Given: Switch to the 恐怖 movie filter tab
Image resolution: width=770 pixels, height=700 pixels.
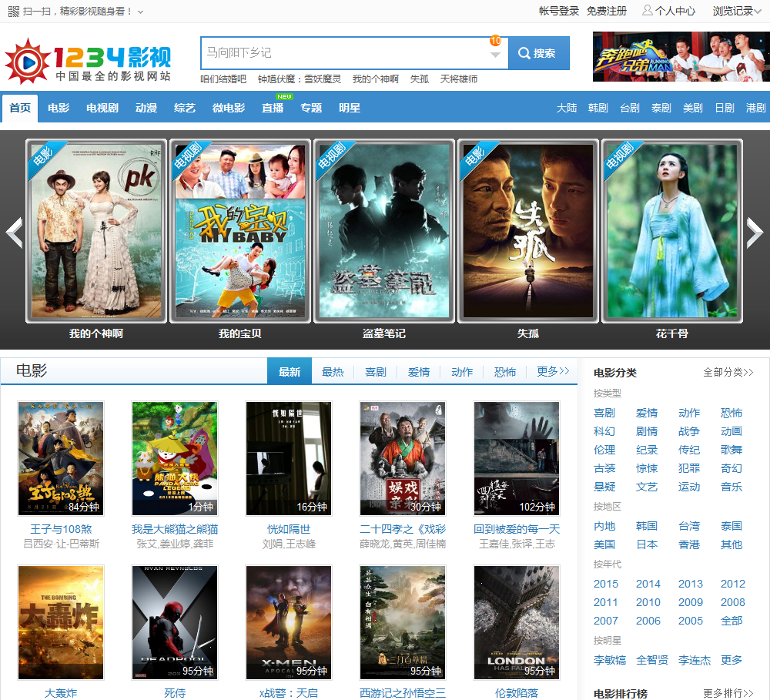Looking at the screenshot, I should tap(505, 372).
